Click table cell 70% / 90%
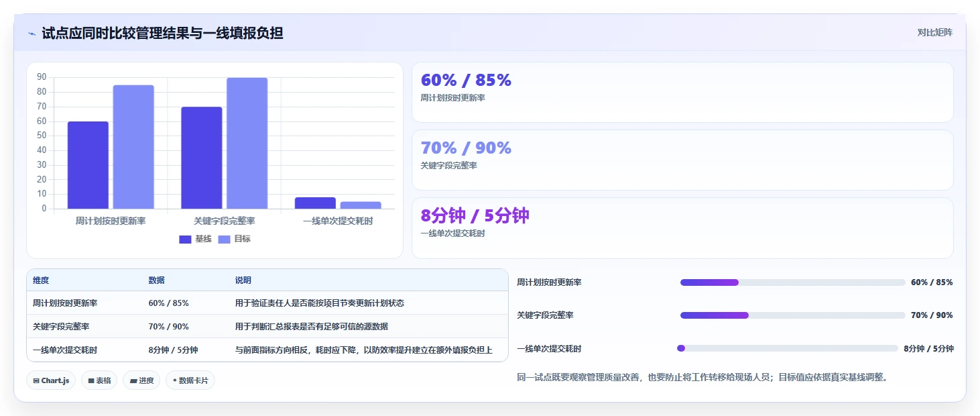980x416 pixels. click(169, 327)
